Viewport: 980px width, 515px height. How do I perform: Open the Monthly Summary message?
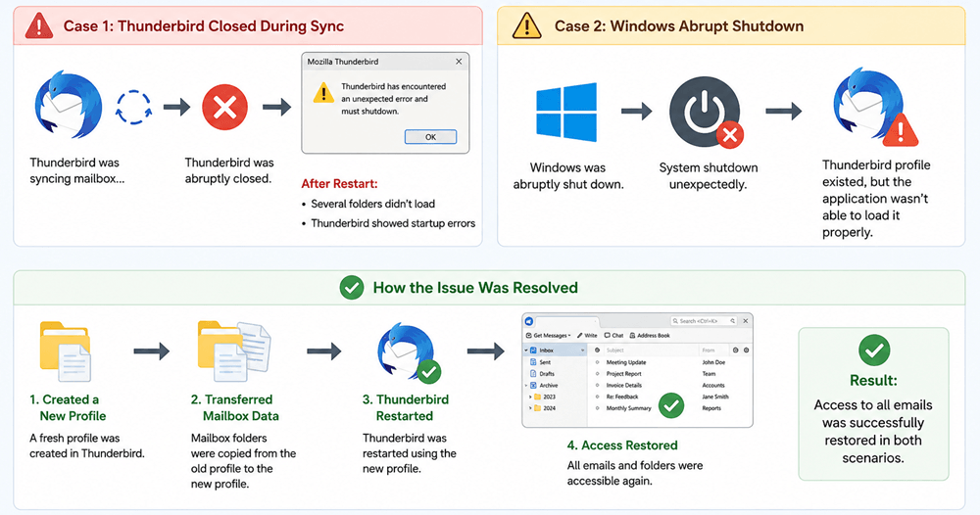tap(629, 408)
